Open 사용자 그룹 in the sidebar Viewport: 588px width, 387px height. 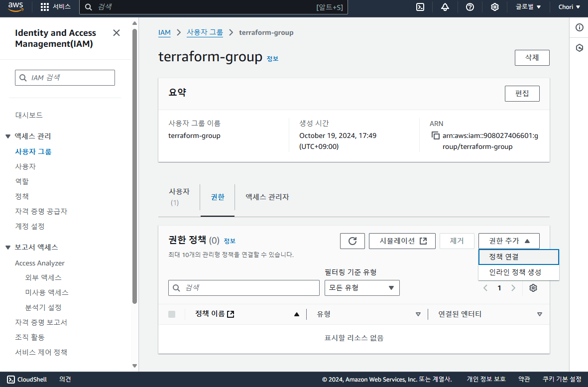tap(33, 151)
